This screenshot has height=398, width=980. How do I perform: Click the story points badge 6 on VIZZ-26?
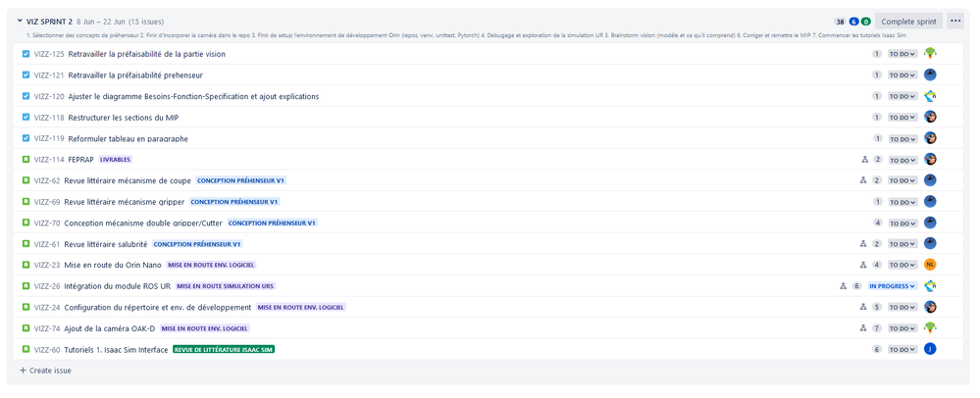856,286
